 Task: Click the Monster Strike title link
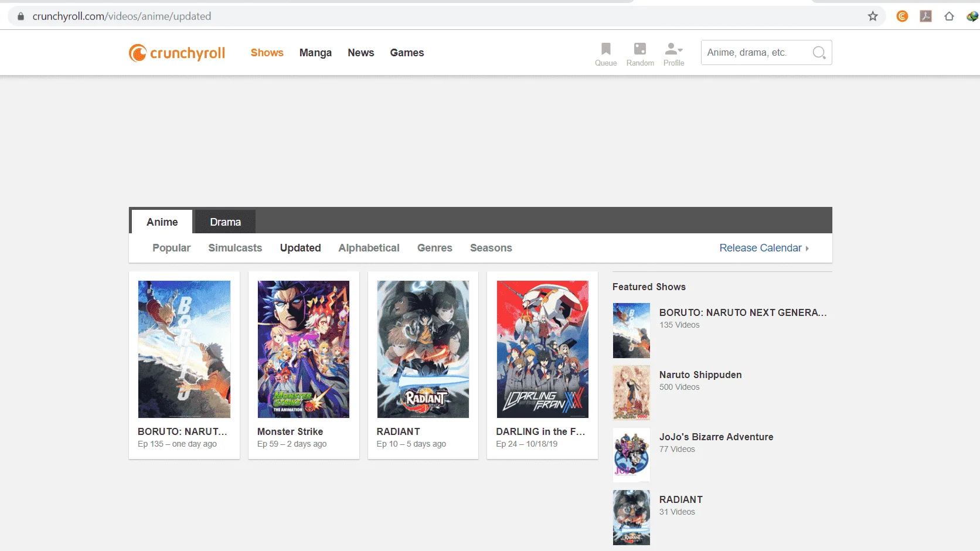(290, 431)
